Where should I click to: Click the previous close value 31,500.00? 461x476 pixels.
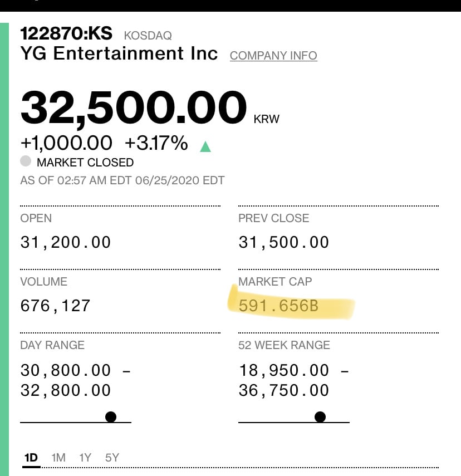283,242
